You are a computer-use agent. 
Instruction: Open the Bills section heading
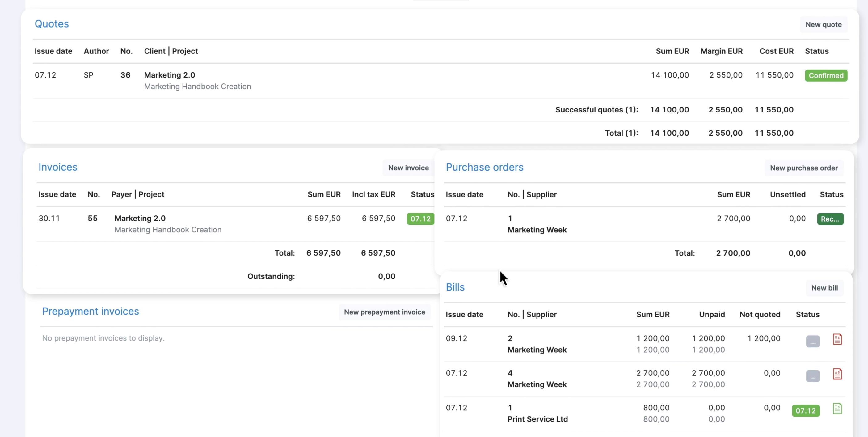[x=455, y=287]
